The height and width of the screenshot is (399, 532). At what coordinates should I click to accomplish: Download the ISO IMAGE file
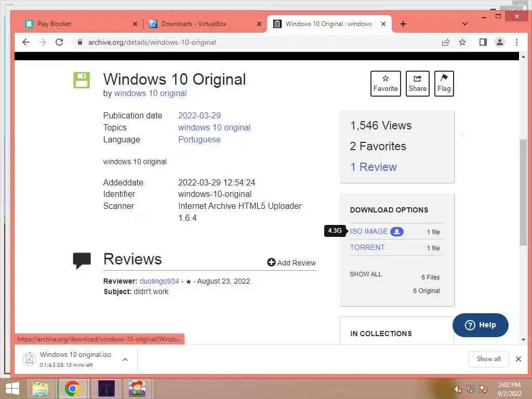[369, 231]
